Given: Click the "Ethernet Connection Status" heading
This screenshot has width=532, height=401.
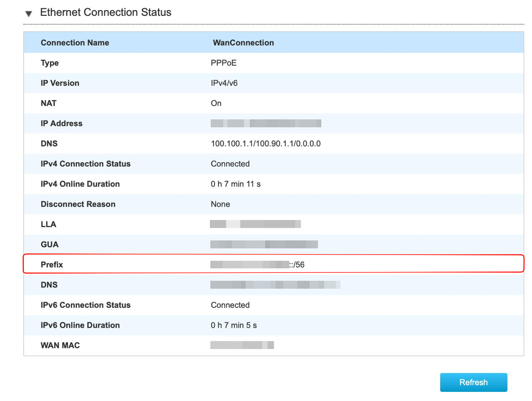Looking at the screenshot, I should [x=106, y=12].
